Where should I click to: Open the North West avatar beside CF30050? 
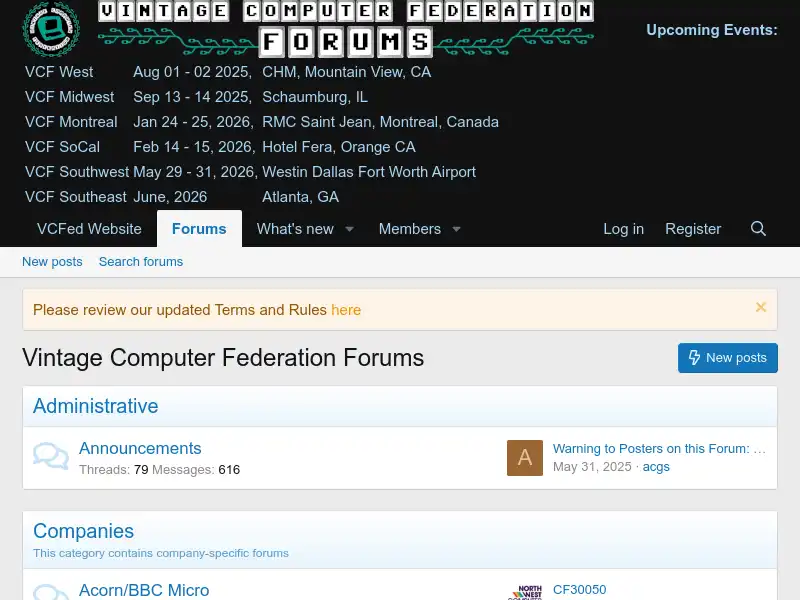(x=524, y=591)
